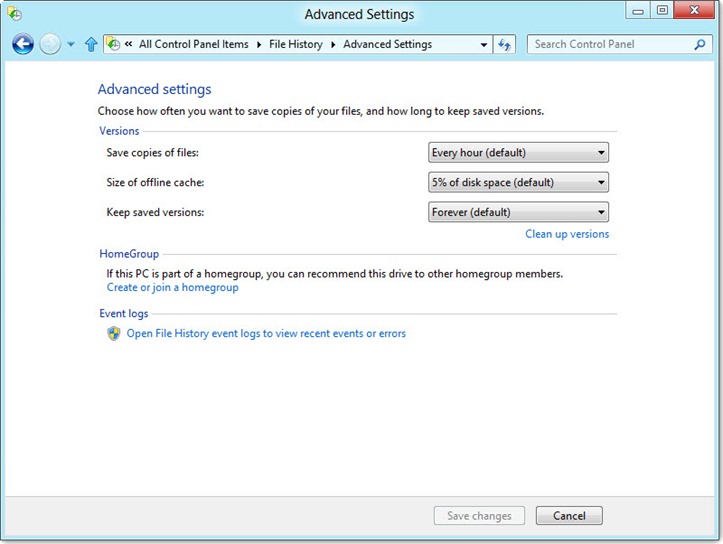
Task: Click the File History icon in the address bar
Action: click(x=113, y=44)
